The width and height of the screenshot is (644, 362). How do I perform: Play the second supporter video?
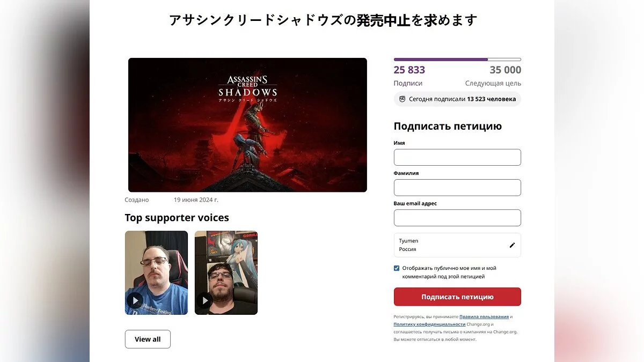click(x=204, y=300)
